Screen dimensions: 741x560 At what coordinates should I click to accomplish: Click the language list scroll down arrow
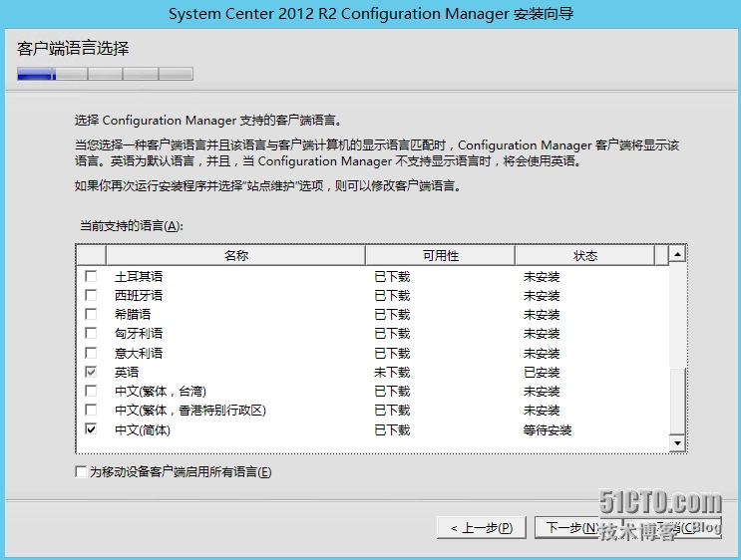click(x=678, y=442)
